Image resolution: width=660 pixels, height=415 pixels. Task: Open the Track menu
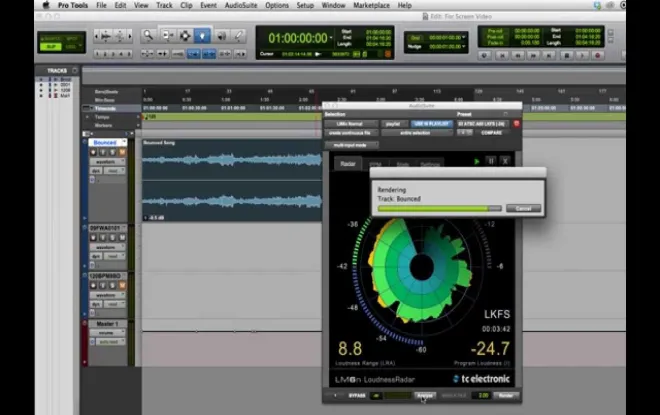164,5
